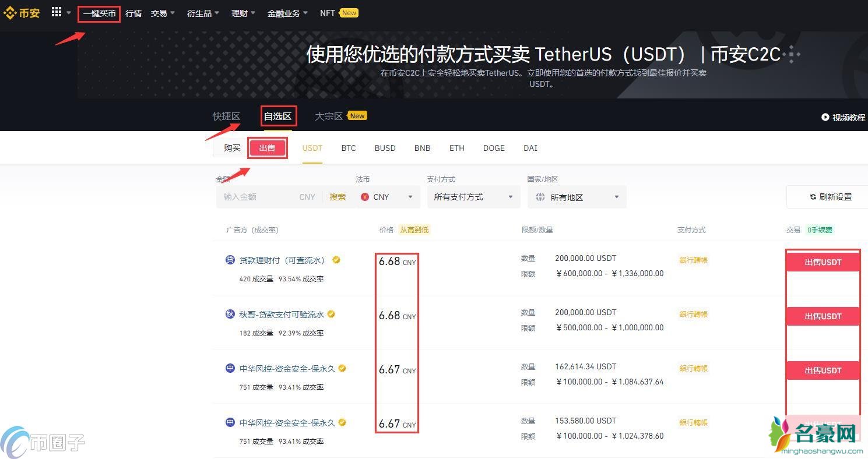
Task: Select the DAI coin tab
Action: coord(530,148)
